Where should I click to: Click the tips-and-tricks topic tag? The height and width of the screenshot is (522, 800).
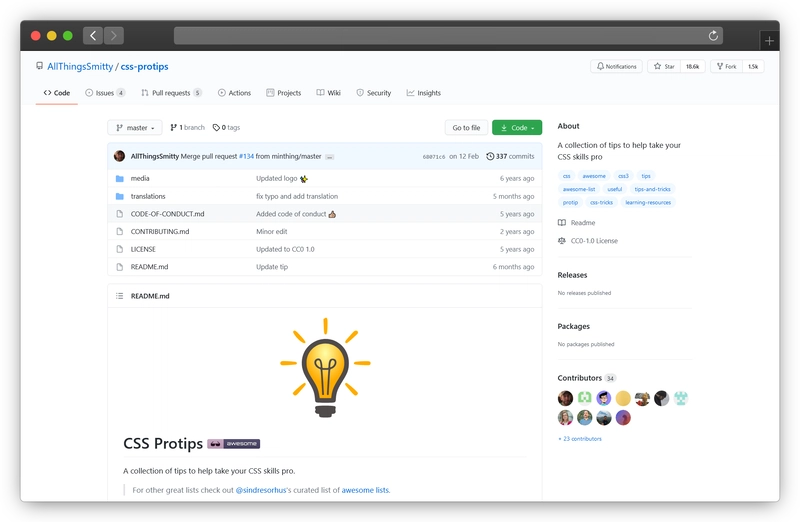[x=653, y=189]
